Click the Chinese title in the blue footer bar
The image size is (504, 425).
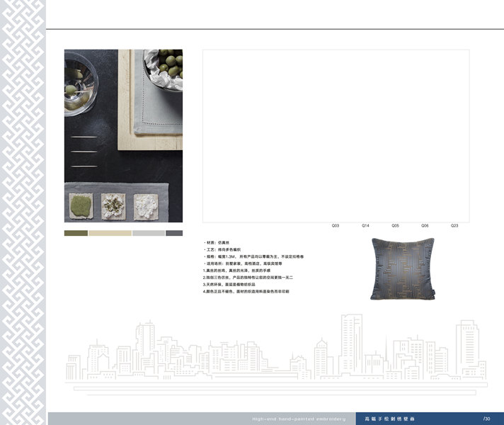tap(389, 419)
